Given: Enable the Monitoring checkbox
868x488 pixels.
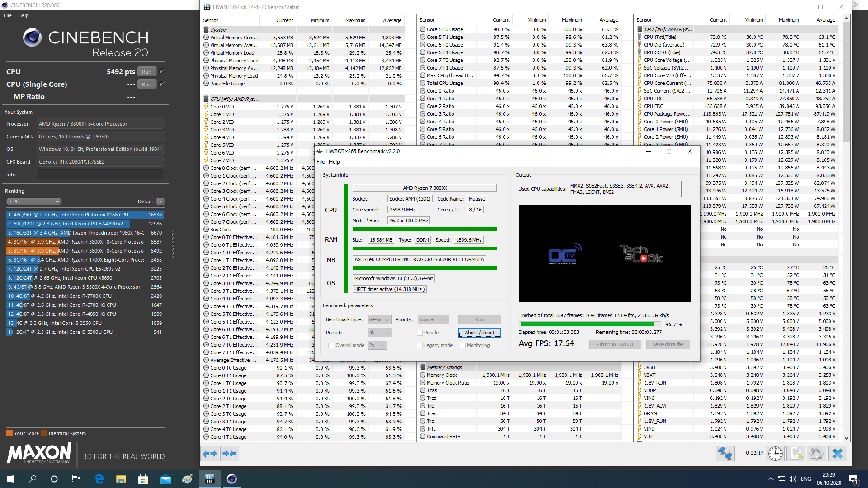Looking at the screenshot, I should (462, 345).
